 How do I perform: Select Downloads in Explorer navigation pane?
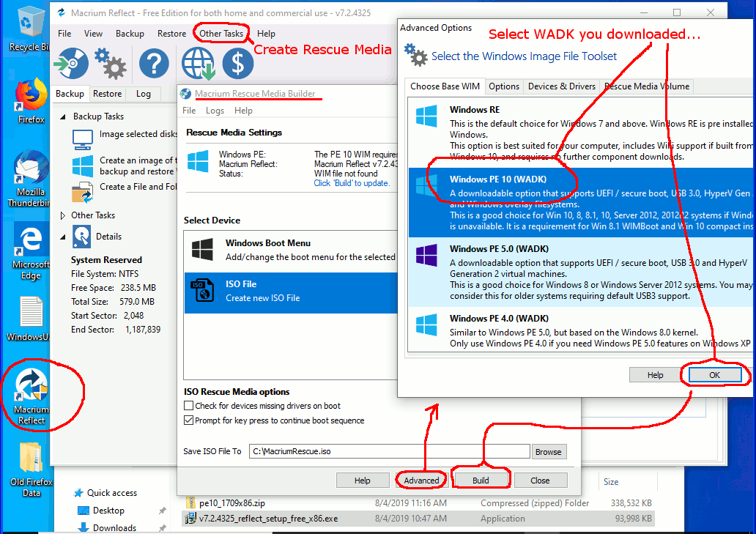(x=114, y=527)
